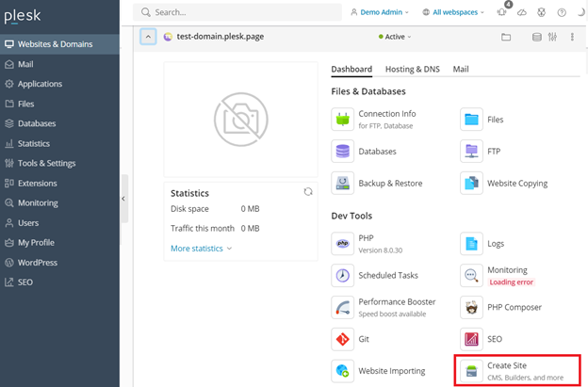Open Monitoring in the sidebar
This screenshot has height=387, width=588.
tap(59, 203)
